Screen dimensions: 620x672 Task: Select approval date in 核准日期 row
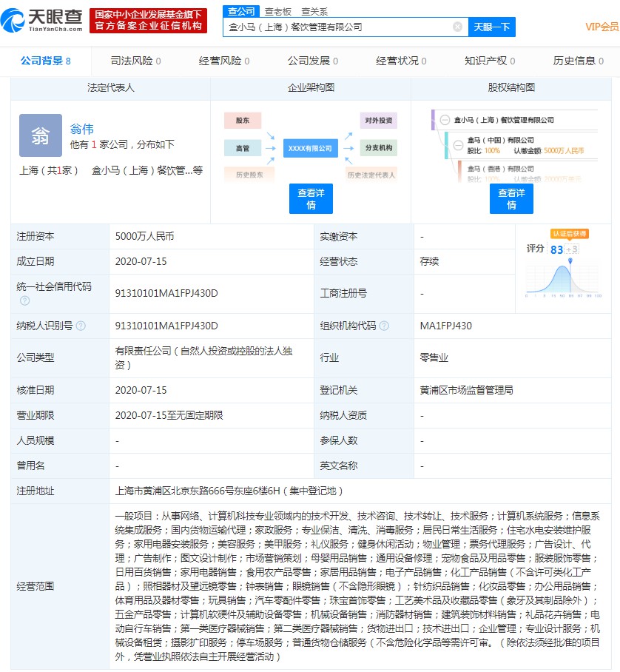[141, 391]
